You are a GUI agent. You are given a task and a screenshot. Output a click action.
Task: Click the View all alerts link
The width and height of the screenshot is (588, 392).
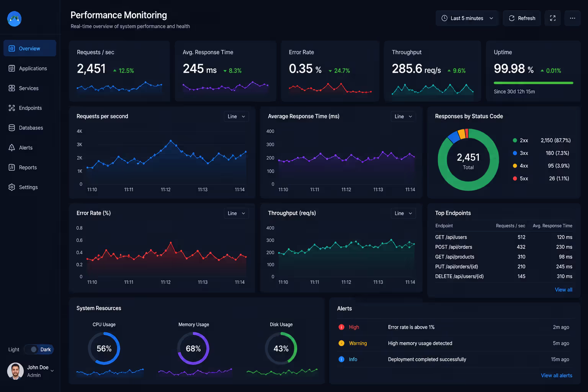click(x=557, y=376)
